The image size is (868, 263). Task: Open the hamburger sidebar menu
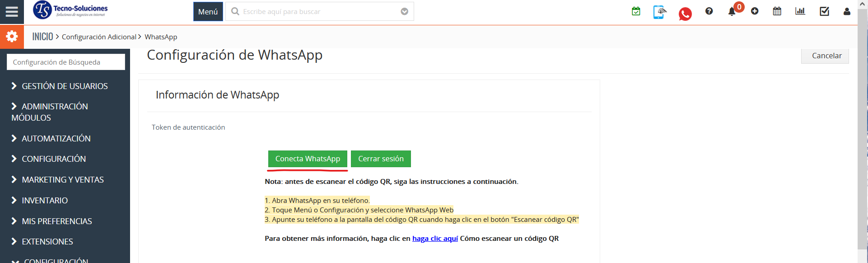[12, 12]
